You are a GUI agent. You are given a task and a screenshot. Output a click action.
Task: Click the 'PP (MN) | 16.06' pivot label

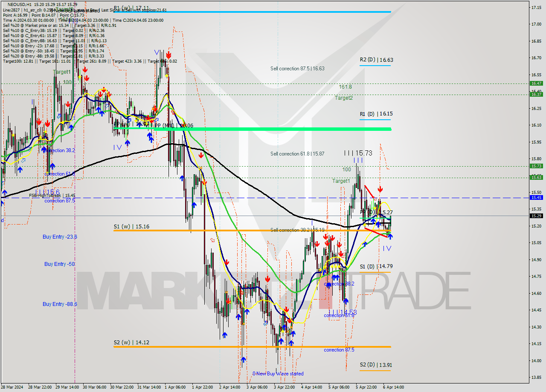(x=174, y=126)
